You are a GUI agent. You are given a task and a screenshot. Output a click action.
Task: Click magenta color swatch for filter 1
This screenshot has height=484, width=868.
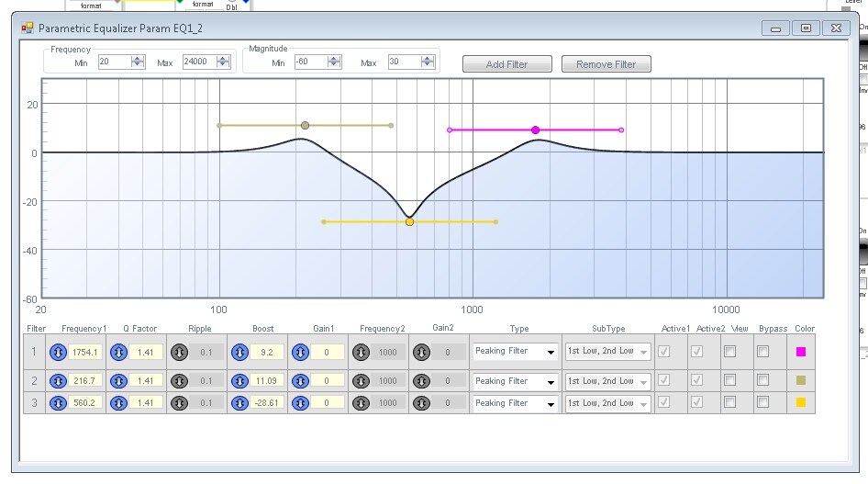tap(801, 352)
